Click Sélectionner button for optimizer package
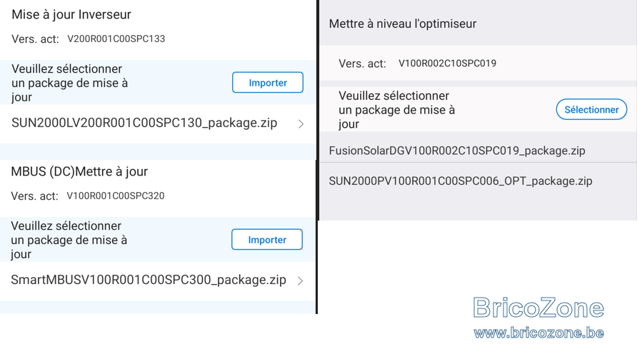The height and width of the screenshot is (364, 642). (591, 110)
